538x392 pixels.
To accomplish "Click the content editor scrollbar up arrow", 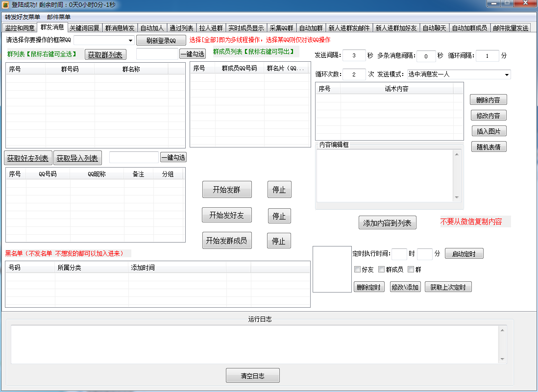I will tap(457, 154).
